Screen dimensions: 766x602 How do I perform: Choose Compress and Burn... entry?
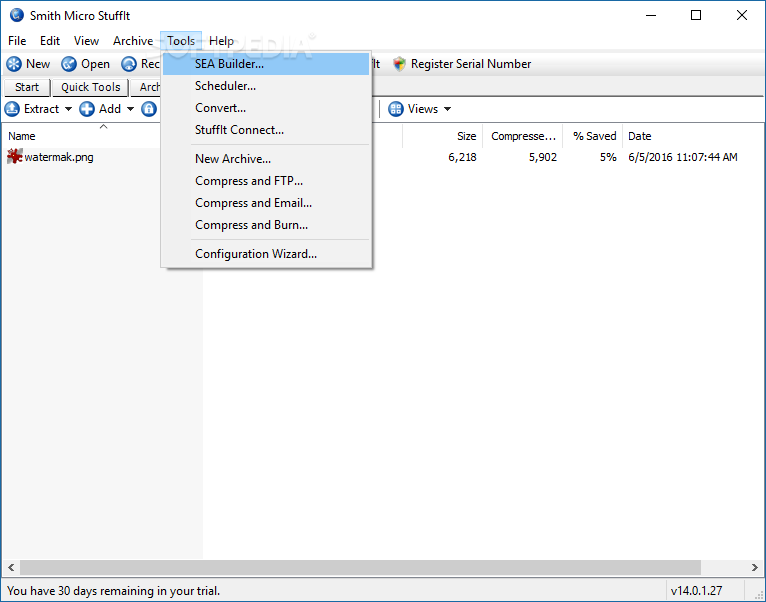pos(266,225)
